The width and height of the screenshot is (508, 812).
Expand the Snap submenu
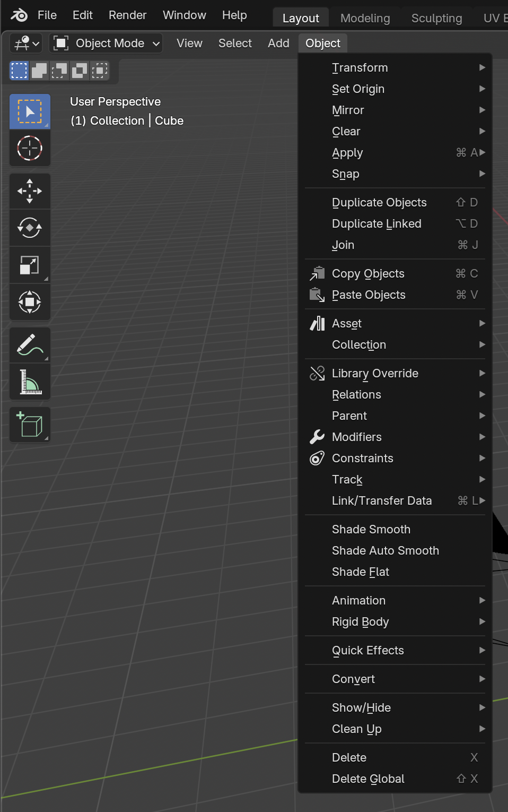tap(395, 174)
